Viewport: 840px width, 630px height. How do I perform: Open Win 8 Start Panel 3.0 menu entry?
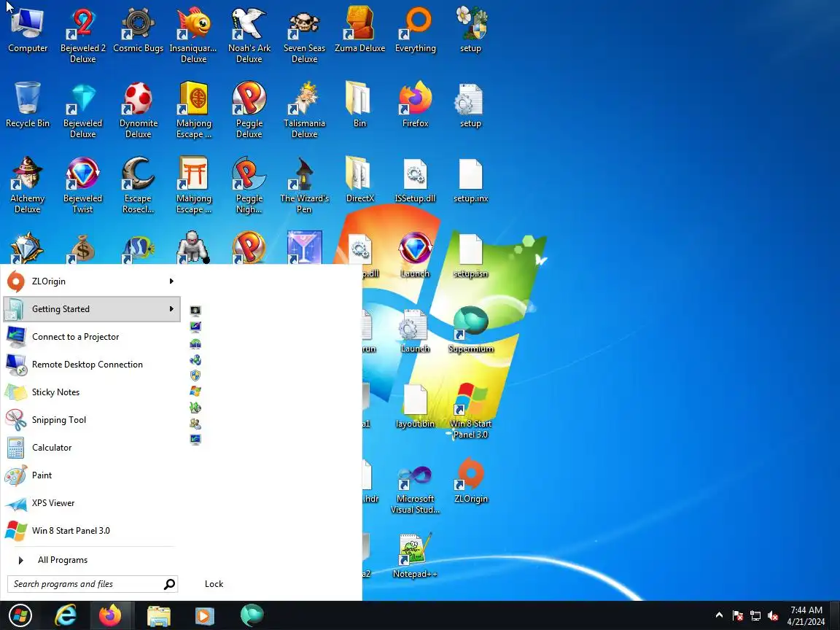(92, 531)
